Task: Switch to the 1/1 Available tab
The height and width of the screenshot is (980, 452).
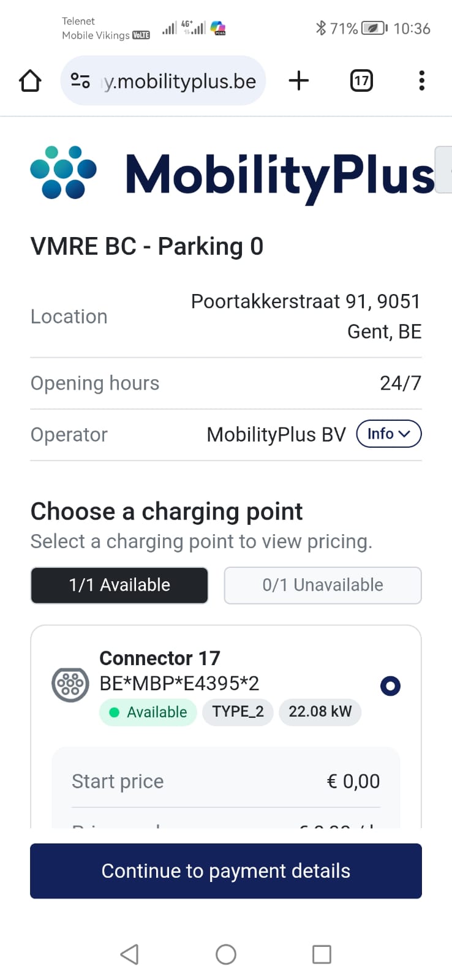Action: 119,585
